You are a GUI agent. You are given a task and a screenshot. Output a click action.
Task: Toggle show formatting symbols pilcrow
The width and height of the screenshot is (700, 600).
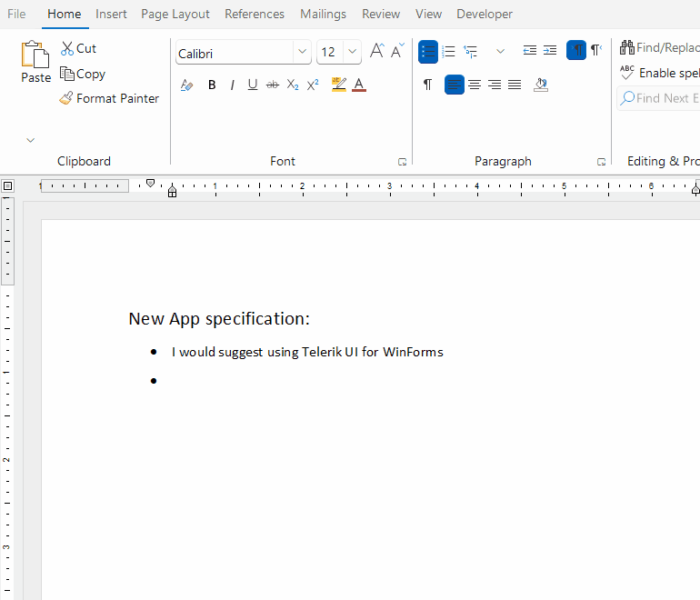click(427, 85)
